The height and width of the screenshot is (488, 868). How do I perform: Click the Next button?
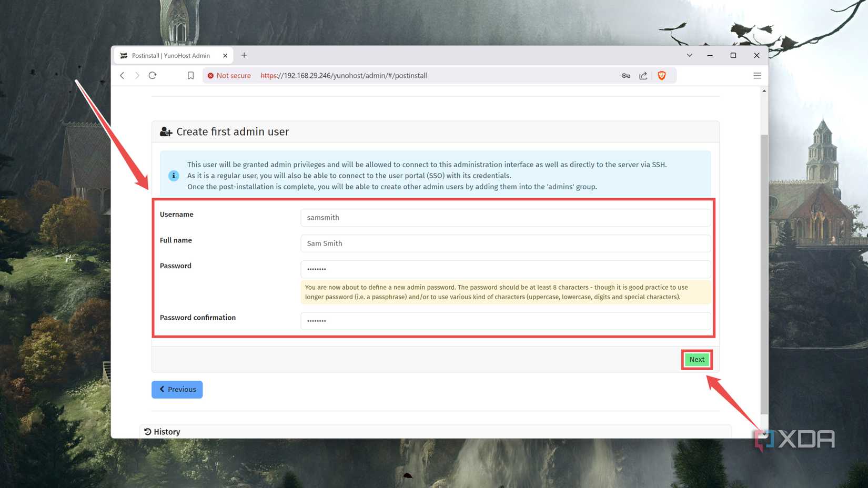coord(697,359)
